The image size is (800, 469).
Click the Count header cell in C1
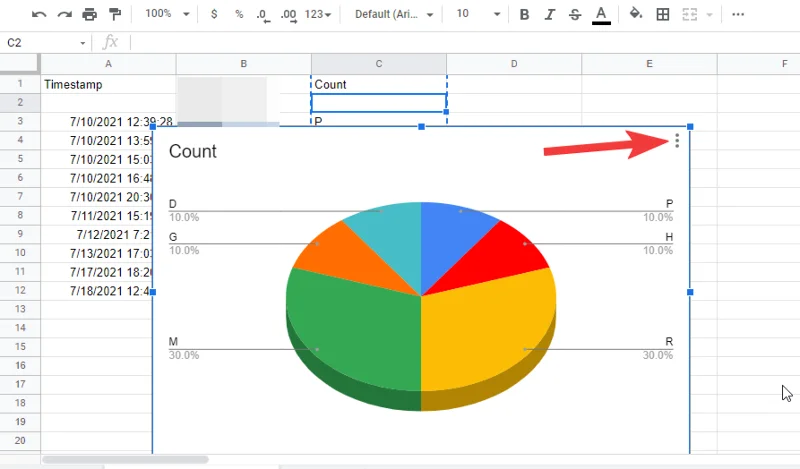(x=379, y=84)
